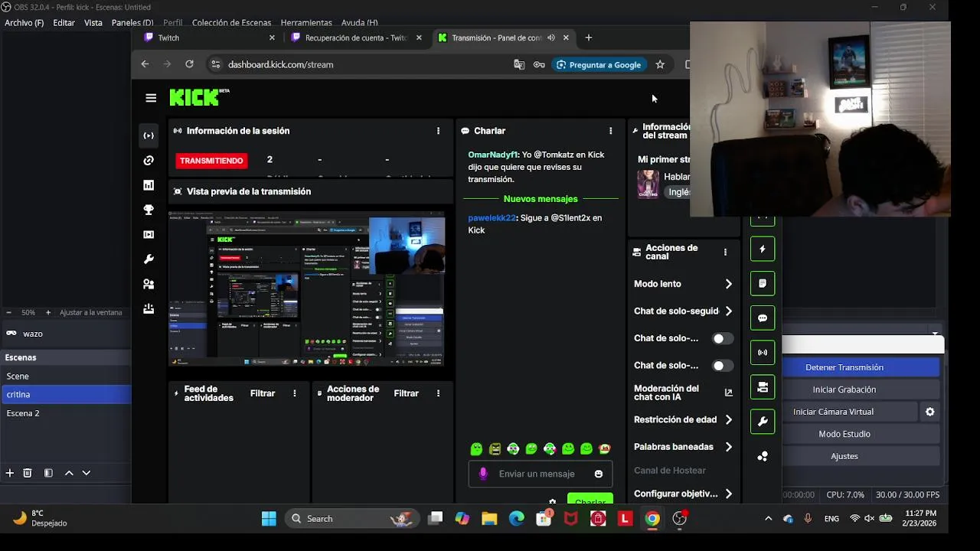Open Colección de Escenas menu

[232, 23]
